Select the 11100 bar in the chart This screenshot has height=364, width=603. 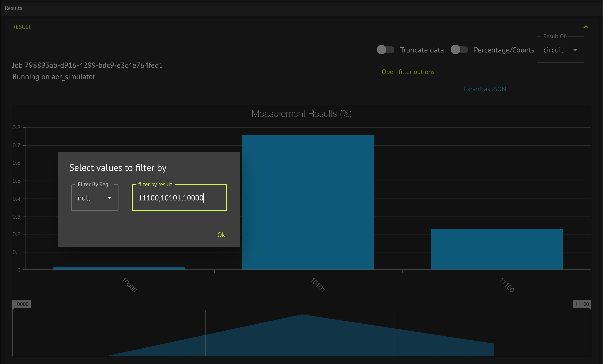497,250
